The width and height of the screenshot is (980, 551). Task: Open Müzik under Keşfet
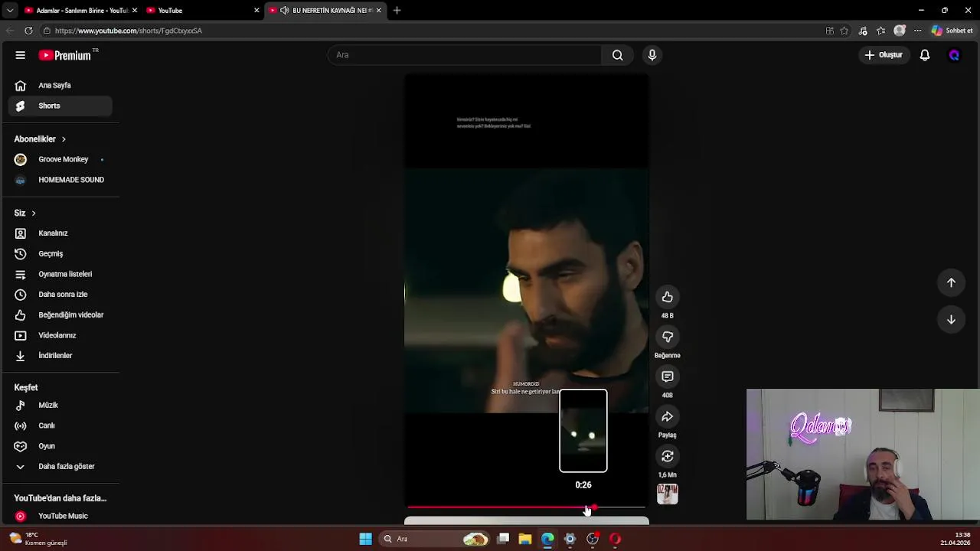coord(60,405)
